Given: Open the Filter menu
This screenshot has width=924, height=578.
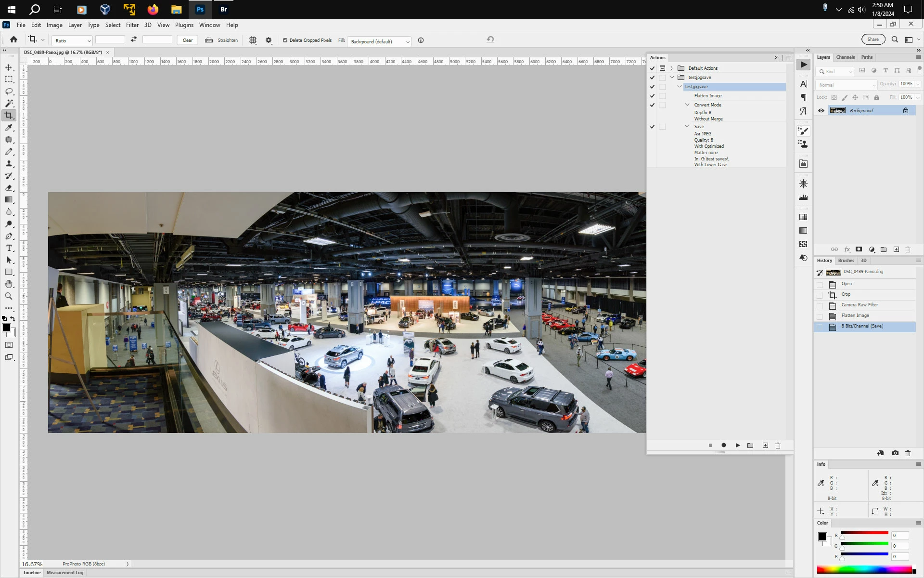Looking at the screenshot, I should pyautogui.click(x=132, y=25).
